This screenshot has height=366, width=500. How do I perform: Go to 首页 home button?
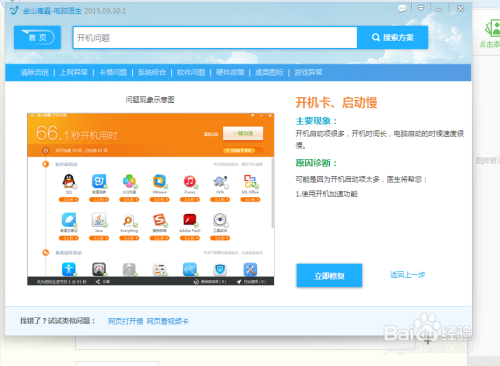[x=37, y=37]
